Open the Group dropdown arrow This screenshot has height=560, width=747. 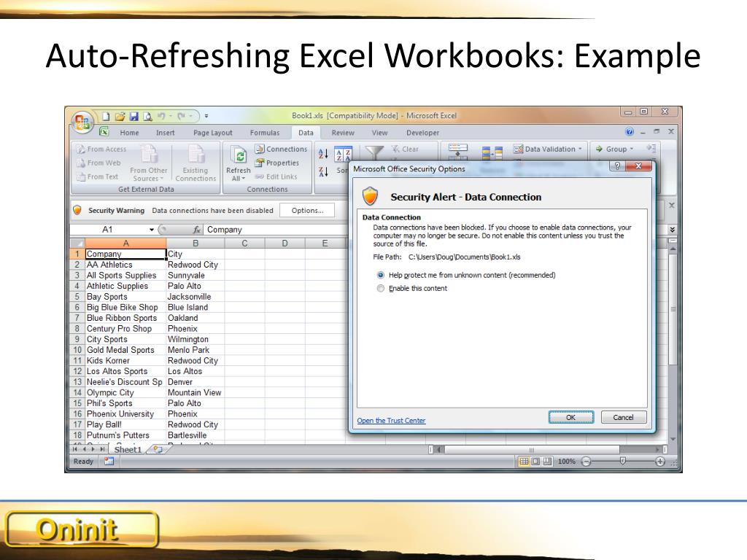[x=632, y=149]
